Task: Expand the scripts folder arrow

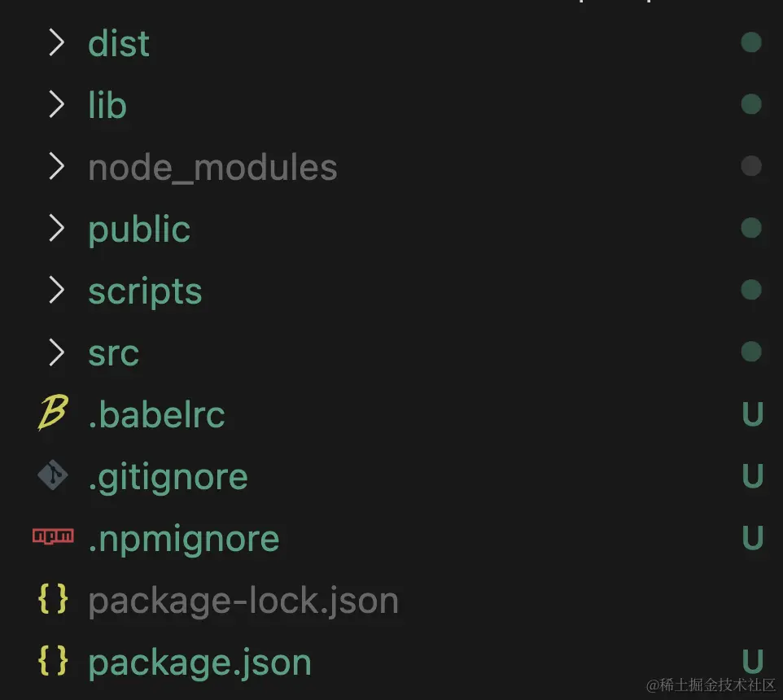Action: [x=55, y=291]
